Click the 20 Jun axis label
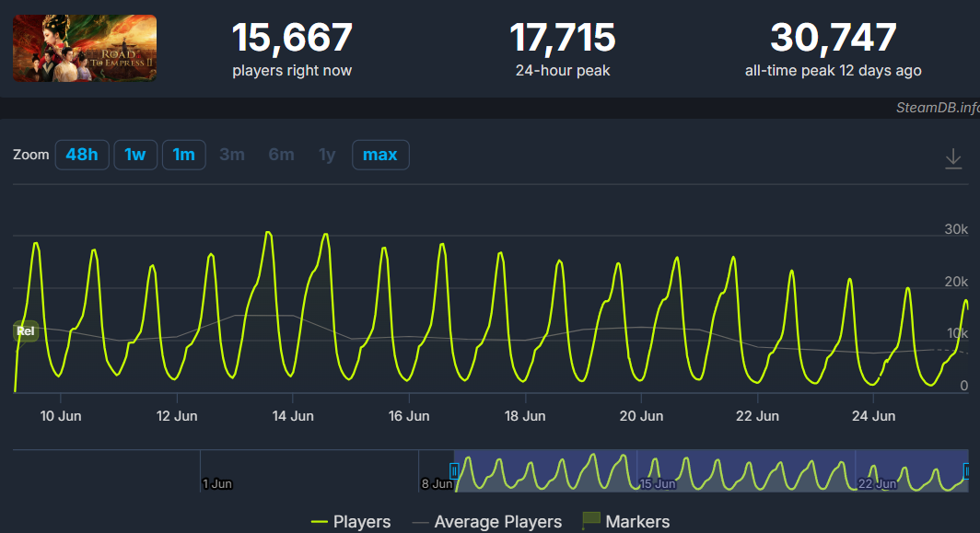 click(641, 416)
